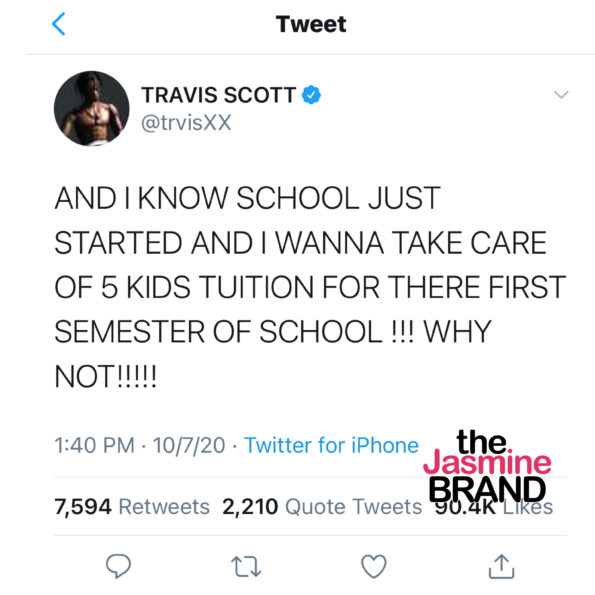View the 90.4K Likes list
This screenshot has width=595, height=595.
[x=493, y=507]
